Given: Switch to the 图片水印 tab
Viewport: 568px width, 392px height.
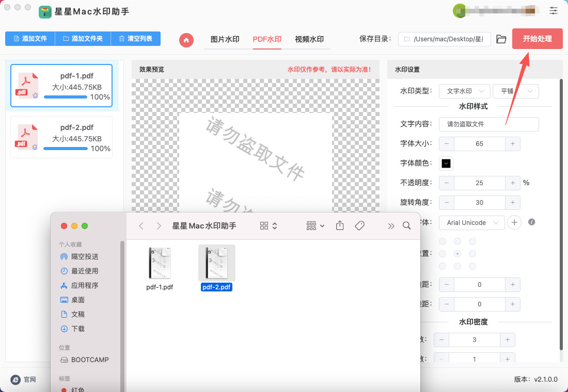Looking at the screenshot, I should 225,39.
